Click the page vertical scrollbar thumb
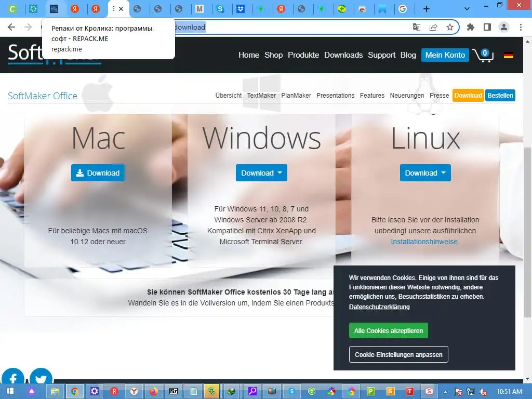 tap(527, 232)
